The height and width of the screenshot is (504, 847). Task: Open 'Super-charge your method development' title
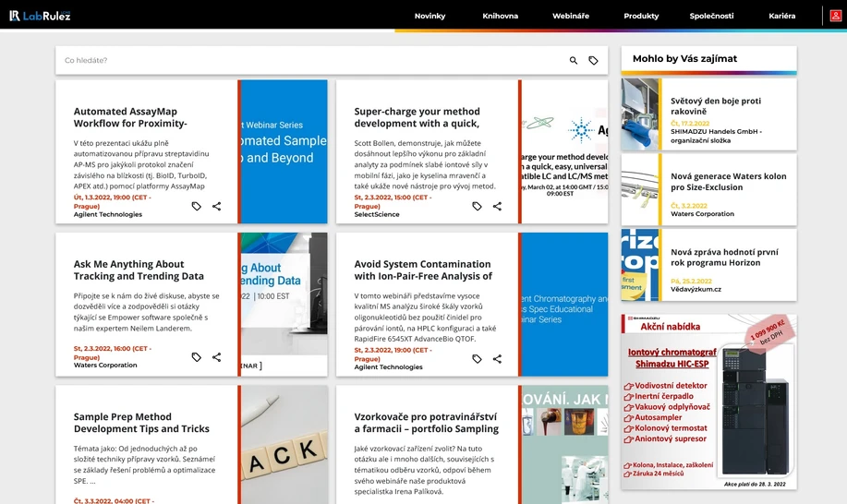pyautogui.click(x=417, y=117)
